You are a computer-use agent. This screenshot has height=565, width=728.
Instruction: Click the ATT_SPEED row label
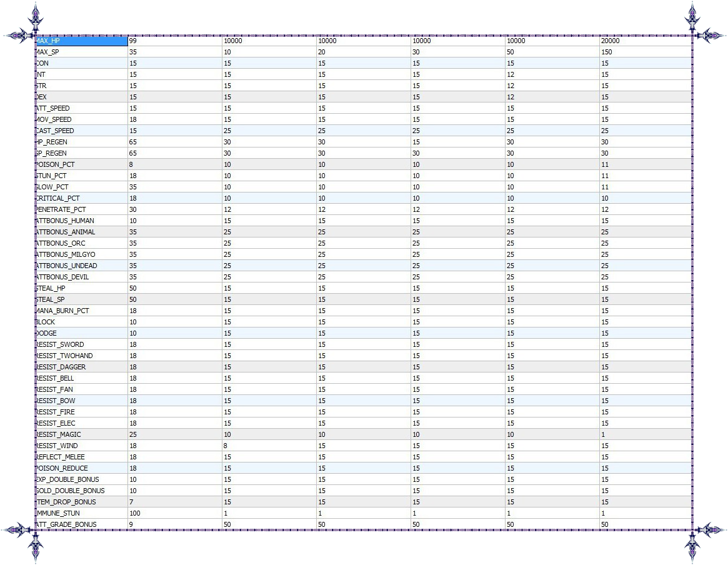point(52,108)
